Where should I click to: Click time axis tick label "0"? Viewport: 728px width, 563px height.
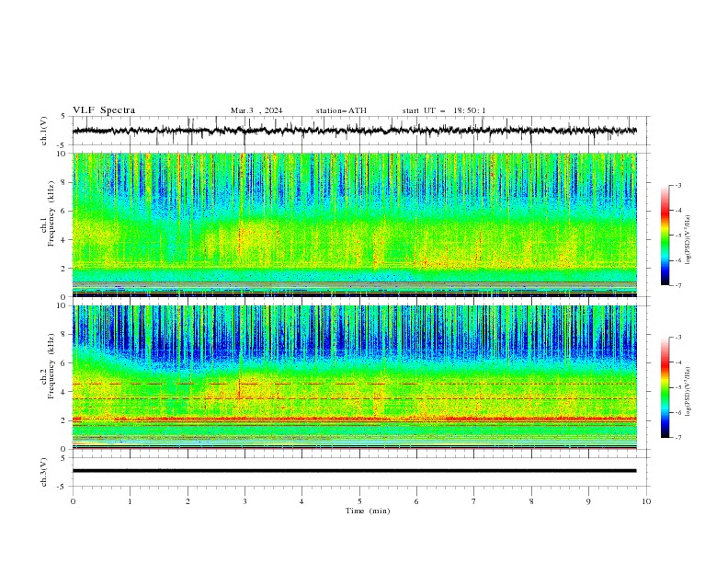[x=73, y=501]
